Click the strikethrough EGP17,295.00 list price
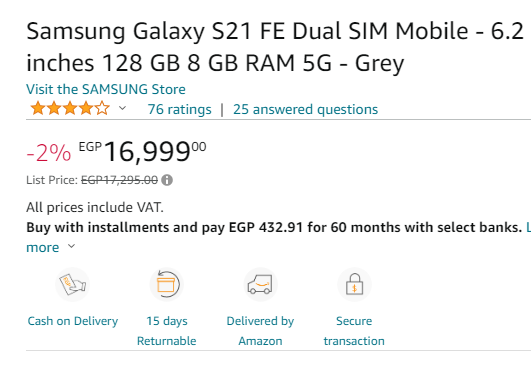 (x=120, y=180)
